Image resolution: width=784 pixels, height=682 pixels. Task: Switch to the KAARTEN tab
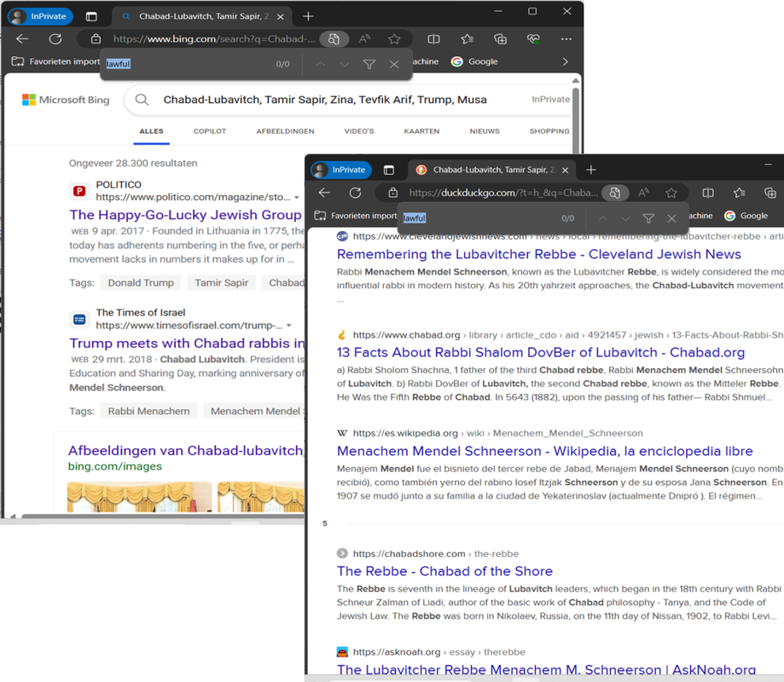(421, 131)
